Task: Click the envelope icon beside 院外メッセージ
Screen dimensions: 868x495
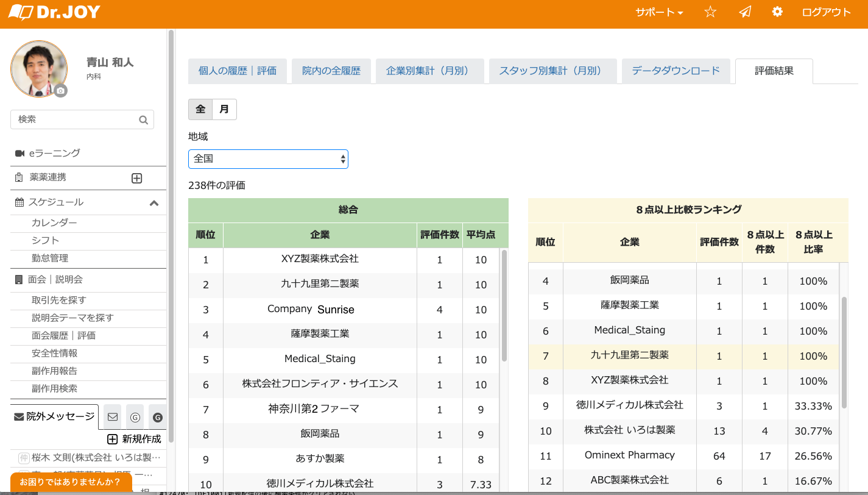Action: click(112, 416)
